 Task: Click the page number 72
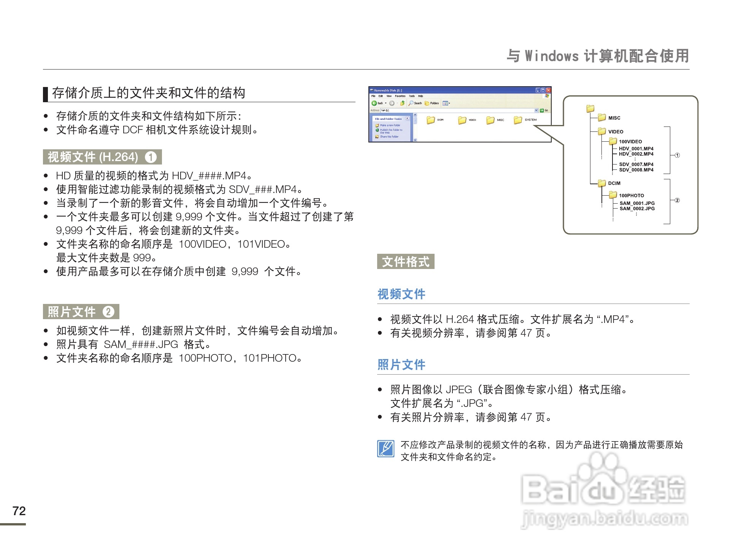(19, 511)
